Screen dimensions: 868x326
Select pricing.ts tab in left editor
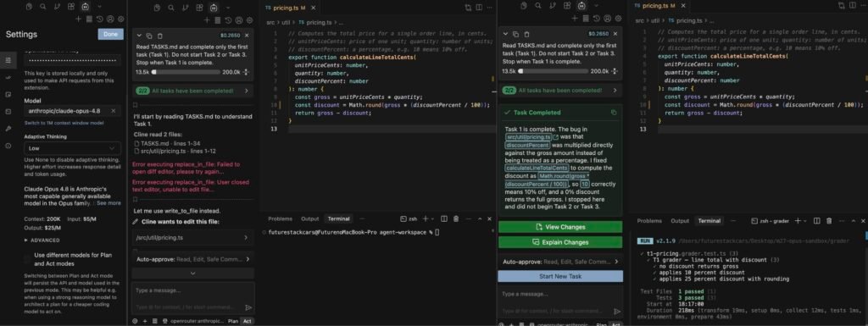[289, 7]
